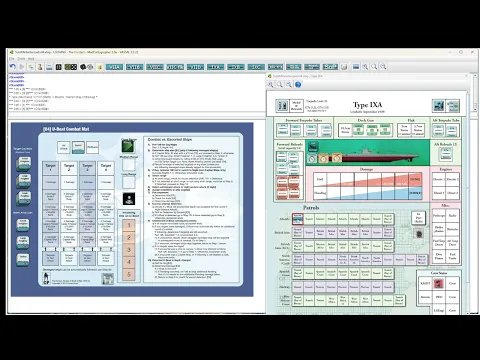Image resolution: width=480 pixels, height=360 pixels.
Task: Select box 1 on the orange numbered track
Action: tap(129, 225)
